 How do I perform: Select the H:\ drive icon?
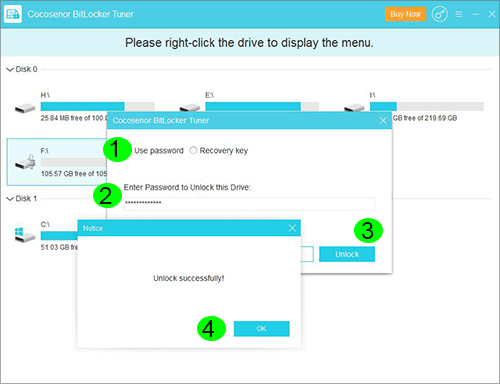click(25, 108)
